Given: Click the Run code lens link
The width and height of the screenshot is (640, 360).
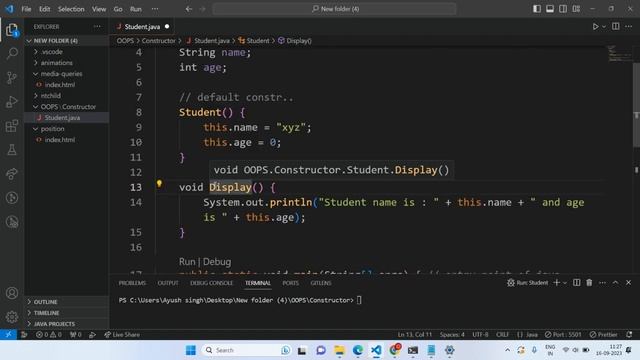Looking at the screenshot, I should 187,262.
